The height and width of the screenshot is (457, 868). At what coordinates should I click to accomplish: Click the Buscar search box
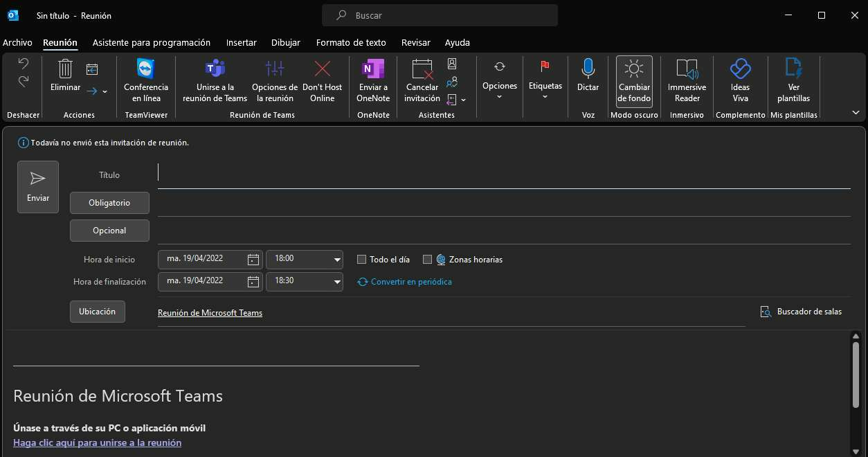pyautogui.click(x=440, y=15)
